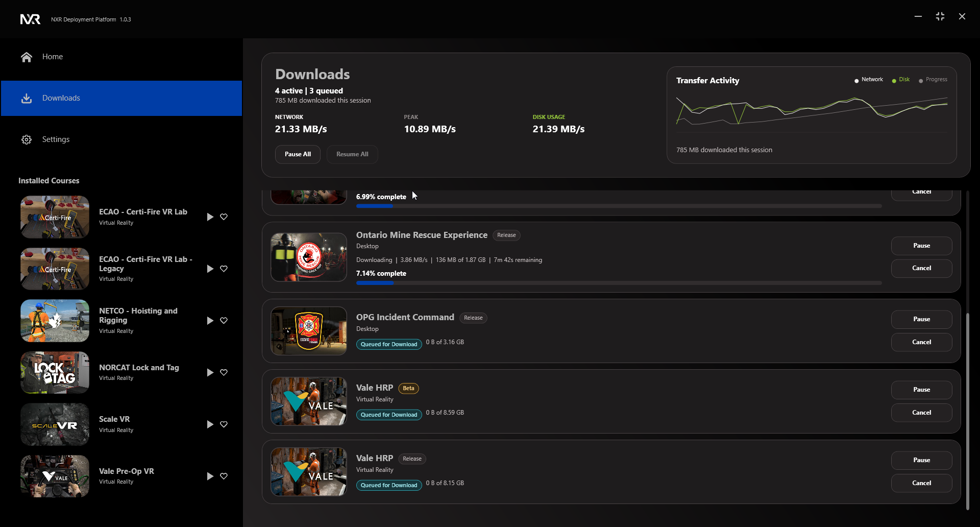Open Settings from the sidebar
980x527 pixels.
point(56,139)
